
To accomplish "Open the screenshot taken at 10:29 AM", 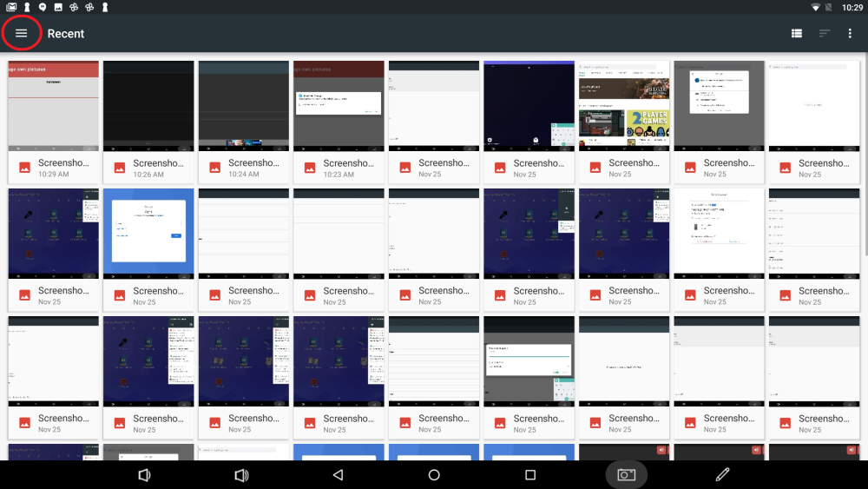I will tap(53, 122).
